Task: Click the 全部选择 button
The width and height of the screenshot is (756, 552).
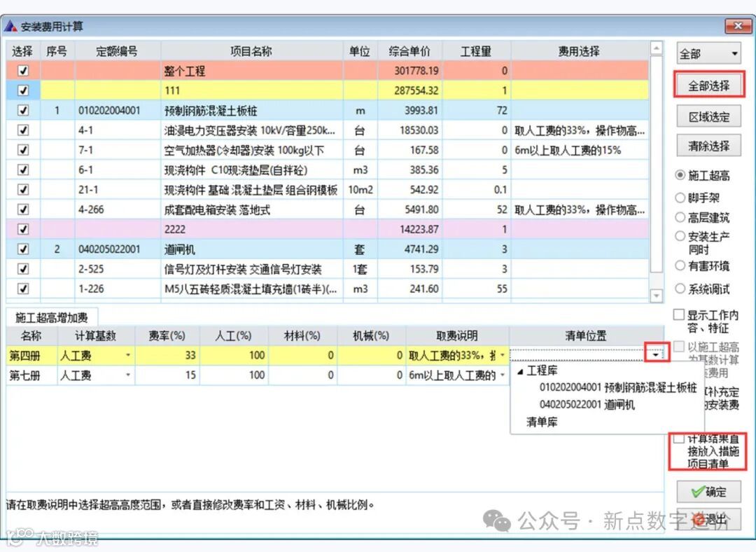Action: point(708,86)
